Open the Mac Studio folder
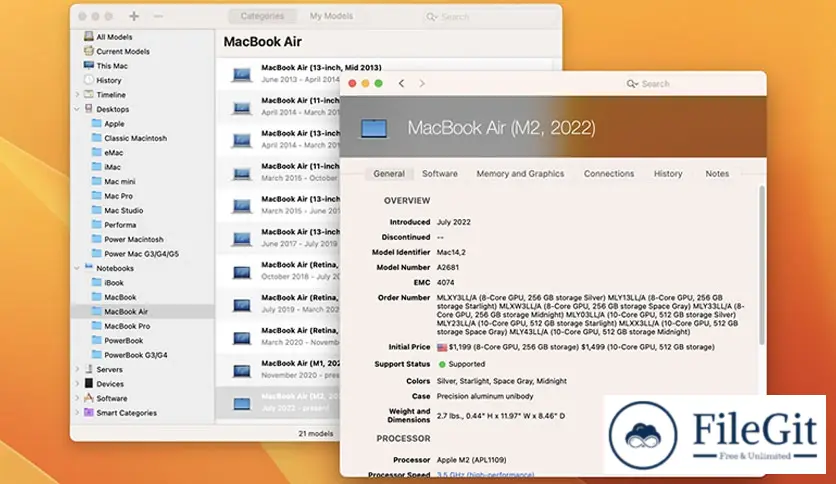This screenshot has height=484, width=836. point(117,210)
